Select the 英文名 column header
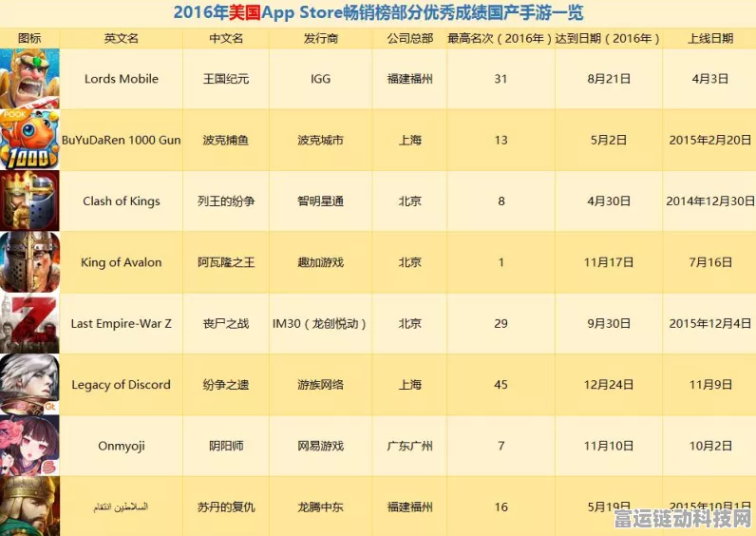The height and width of the screenshot is (536, 756). 121,38
